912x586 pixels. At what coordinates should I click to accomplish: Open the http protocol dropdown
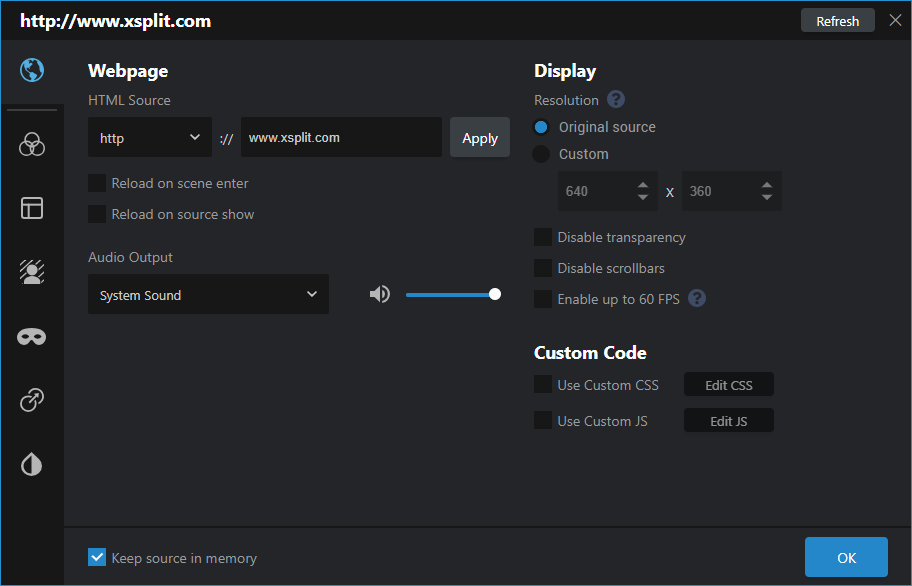pyautogui.click(x=150, y=137)
